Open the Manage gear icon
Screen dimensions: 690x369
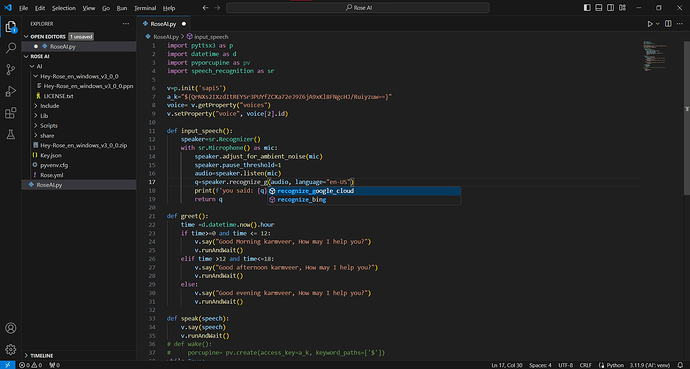pyautogui.click(x=11, y=350)
